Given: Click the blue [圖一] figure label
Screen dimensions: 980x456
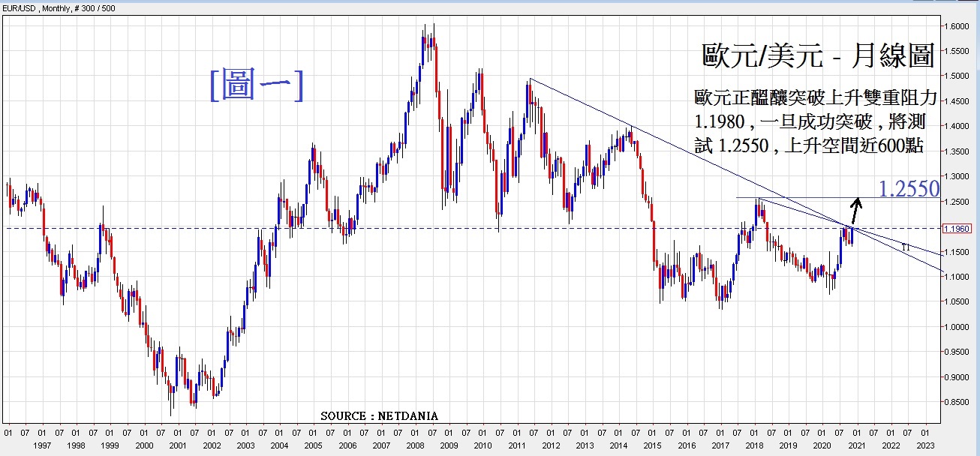Looking at the screenshot, I should [x=257, y=85].
